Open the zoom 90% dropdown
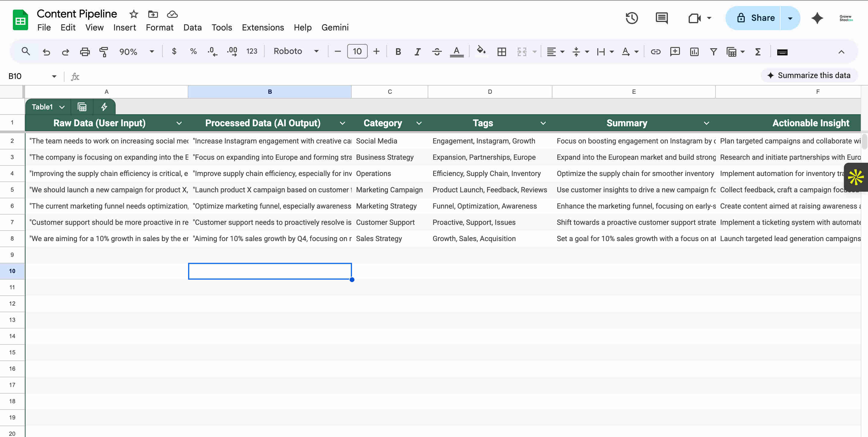The height and width of the screenshot is (437, 868). 137,52
